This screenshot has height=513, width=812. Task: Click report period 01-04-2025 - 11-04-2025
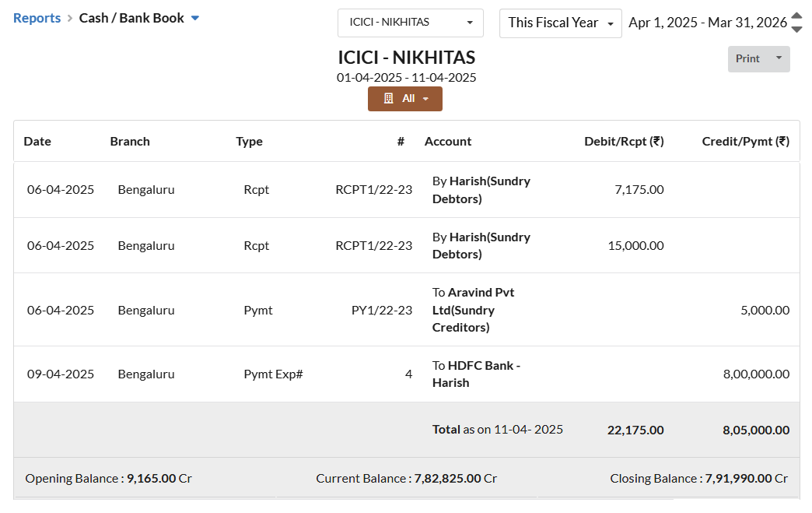point(407,78)
